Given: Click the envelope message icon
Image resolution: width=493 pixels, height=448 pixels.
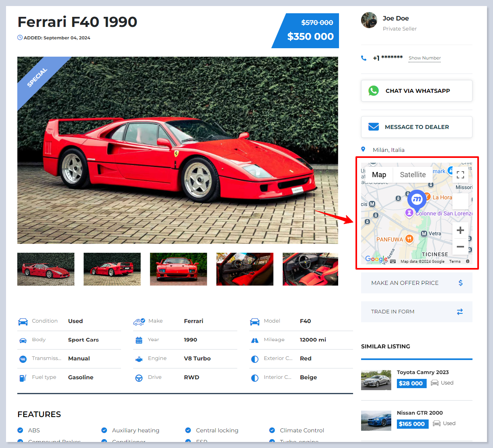Looking at the screenshot, I should [374, 127].
